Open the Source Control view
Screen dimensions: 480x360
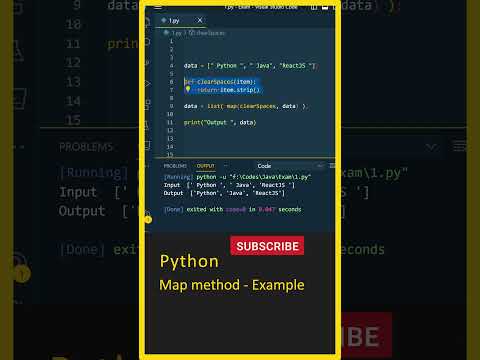[x=147, y=63]
